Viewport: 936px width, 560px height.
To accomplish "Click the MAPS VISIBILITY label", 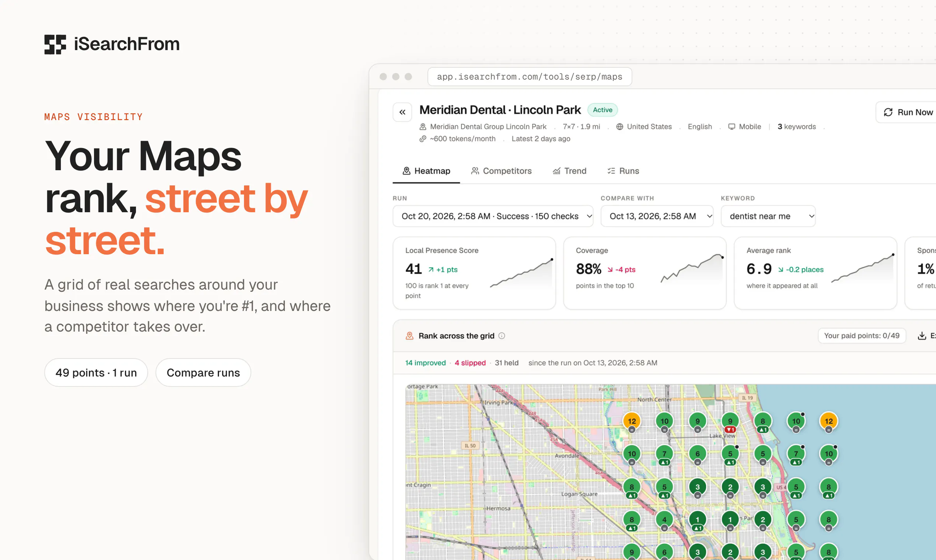I will [94, 117].
